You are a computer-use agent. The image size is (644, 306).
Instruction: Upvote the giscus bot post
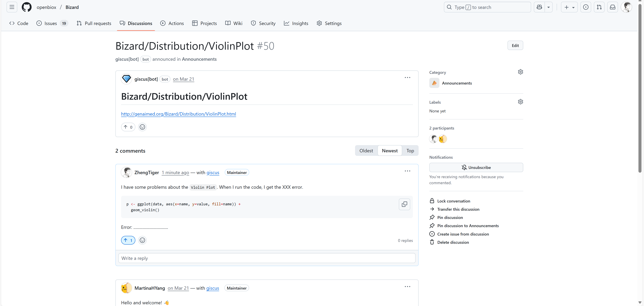128,127
